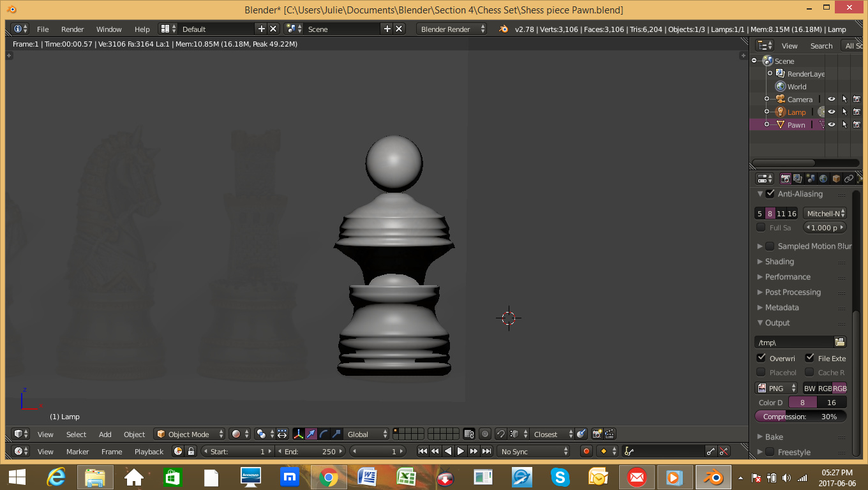Open the Help menu
Screen dimensions: 868x490
coord(142,29)
